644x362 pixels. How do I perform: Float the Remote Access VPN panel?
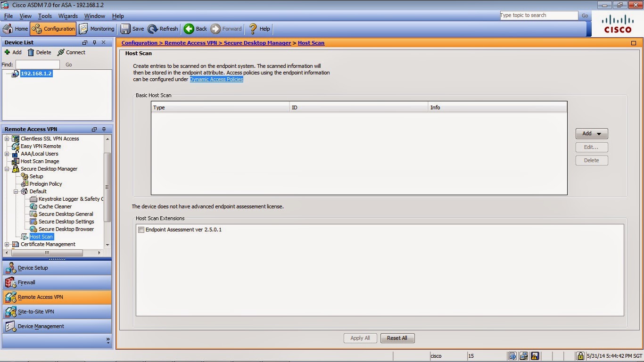click(x=94, y=129)
